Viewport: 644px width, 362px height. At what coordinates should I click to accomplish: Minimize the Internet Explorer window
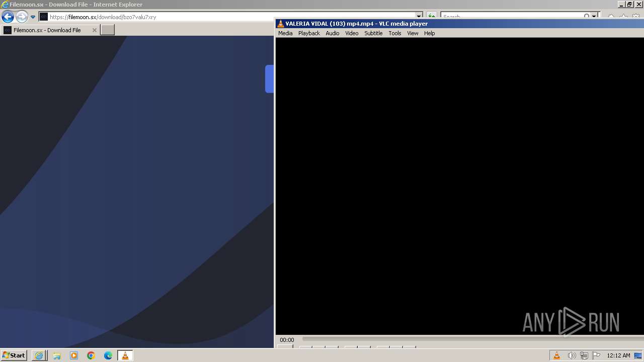click(x=621, y=4)
